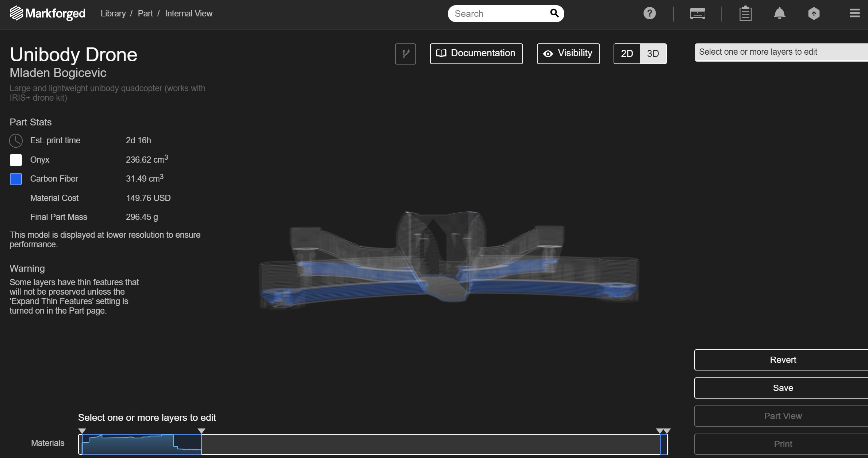868x458 pixels.
Task: Click the Markforged logo
Action: [x=47, y=13]
